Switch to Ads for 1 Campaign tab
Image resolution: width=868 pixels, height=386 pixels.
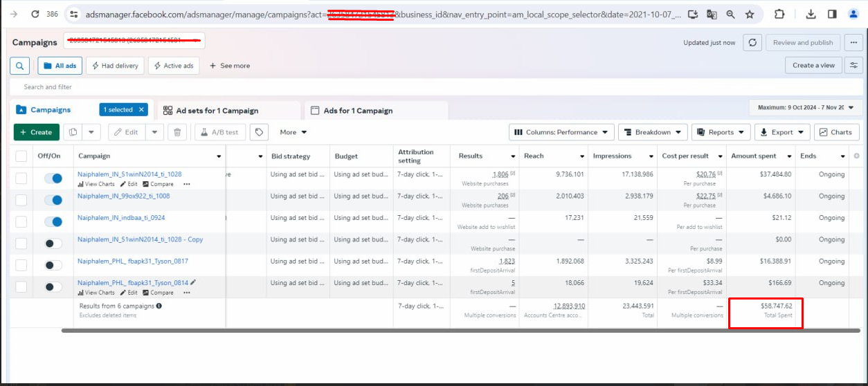(377, 111)
